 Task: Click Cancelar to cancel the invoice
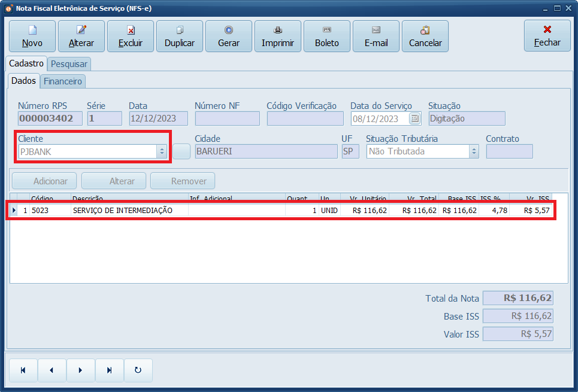click(425, 36)
